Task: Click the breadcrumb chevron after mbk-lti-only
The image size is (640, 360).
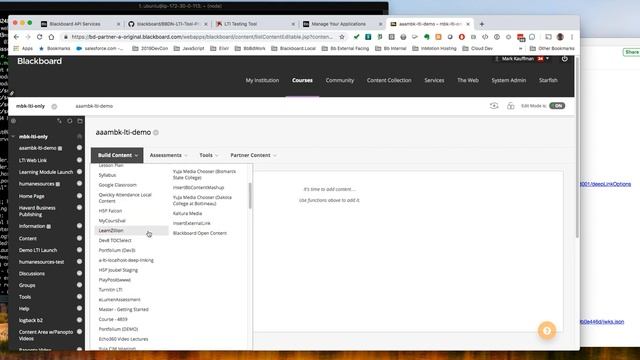Action: [x=54, y=106]
